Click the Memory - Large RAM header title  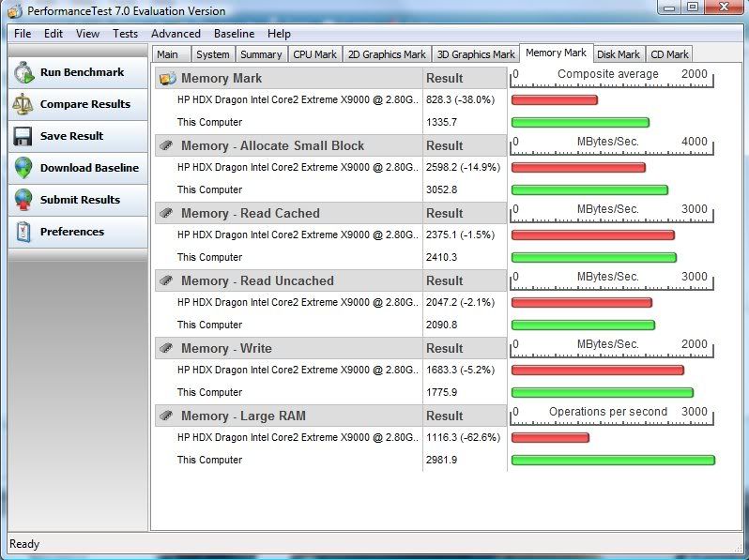[x=243, y=416]
